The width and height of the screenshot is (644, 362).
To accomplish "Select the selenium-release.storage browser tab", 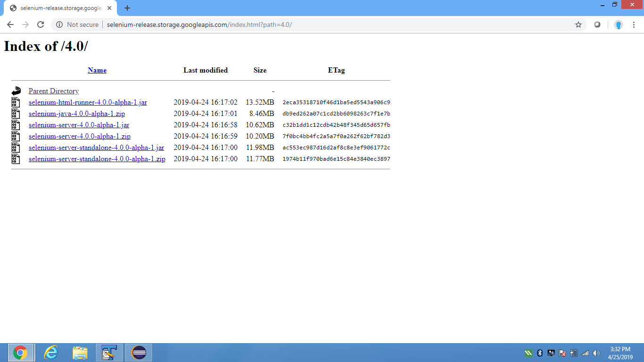I will coord(60,8).
